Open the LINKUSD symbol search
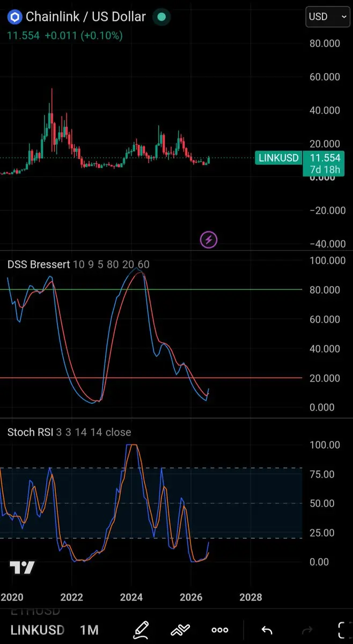Viewport: 353px width, 644px height. pyautogui.click(x=38, y=630)
